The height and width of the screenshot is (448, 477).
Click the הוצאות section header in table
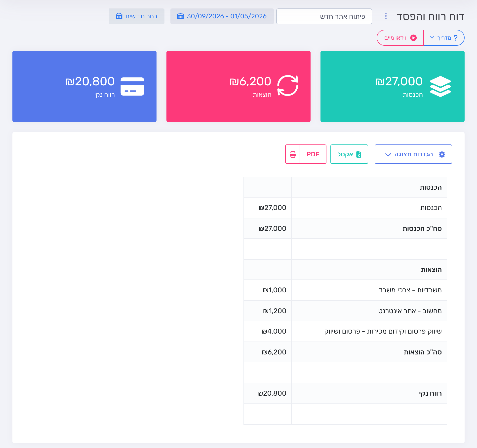point(431,270)
